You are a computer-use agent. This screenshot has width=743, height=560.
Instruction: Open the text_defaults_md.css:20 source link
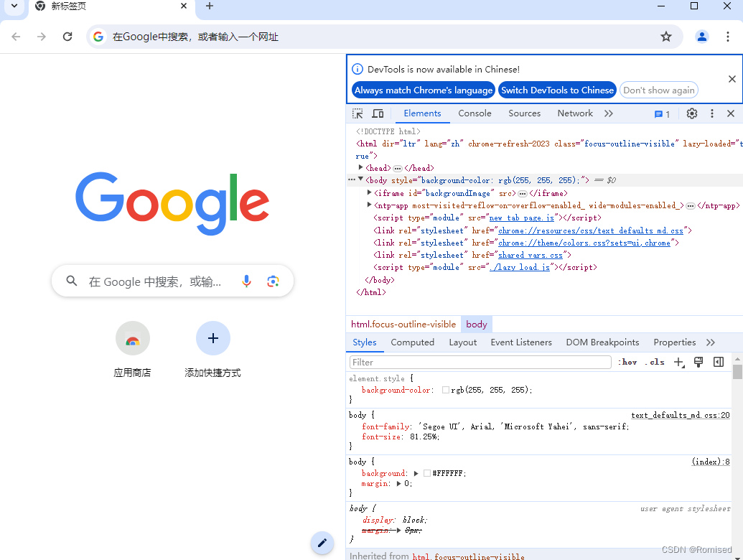tap(681, 416)
